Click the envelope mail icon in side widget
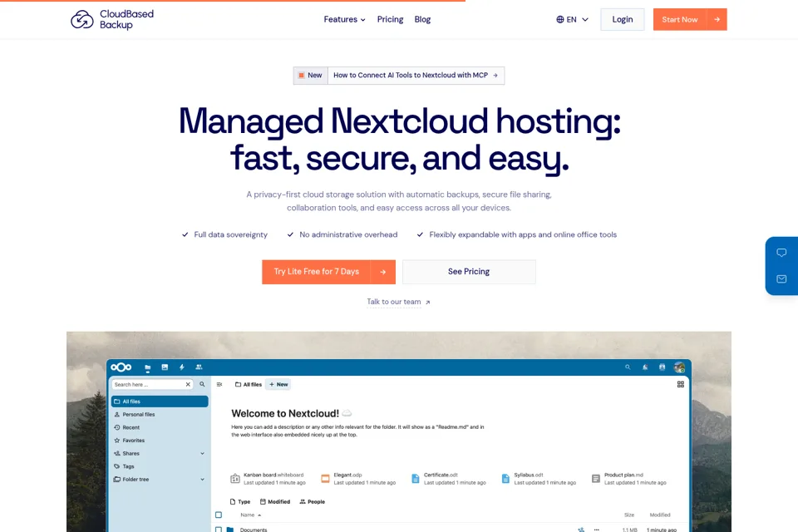The width and height of the screenshot is (798, 532). click(781, 279)
